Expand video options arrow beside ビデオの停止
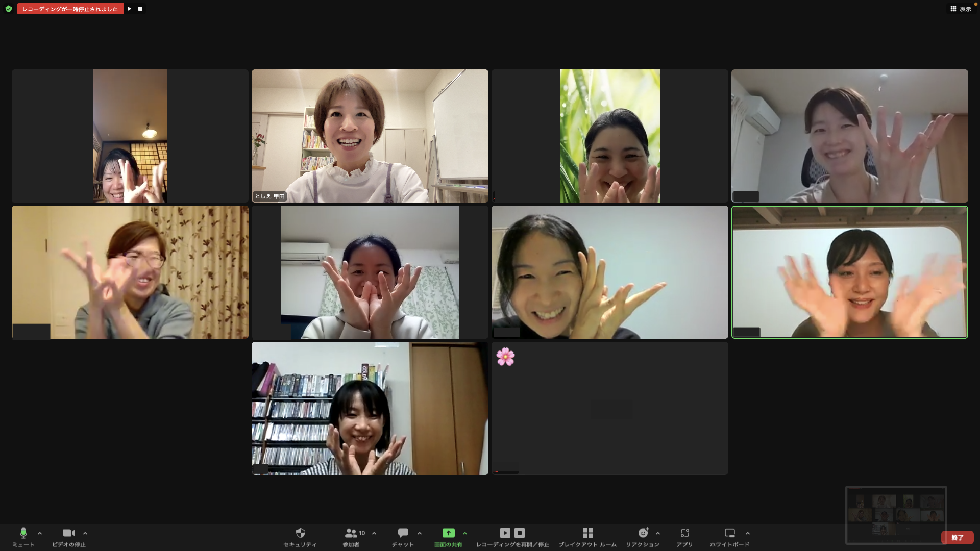Viewport: 980px width, 551px height. (85, 533)
